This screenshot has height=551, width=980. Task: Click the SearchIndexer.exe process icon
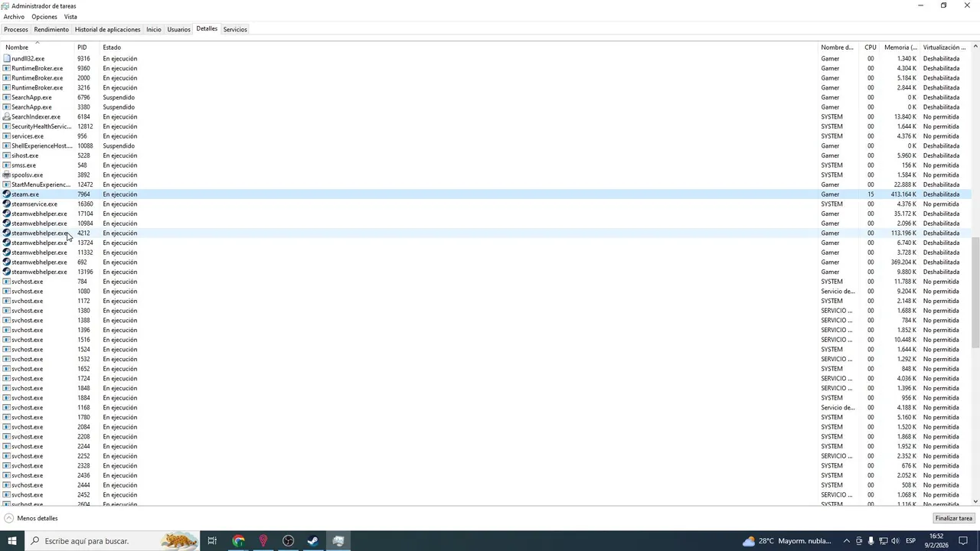click(x=7, y=117)
